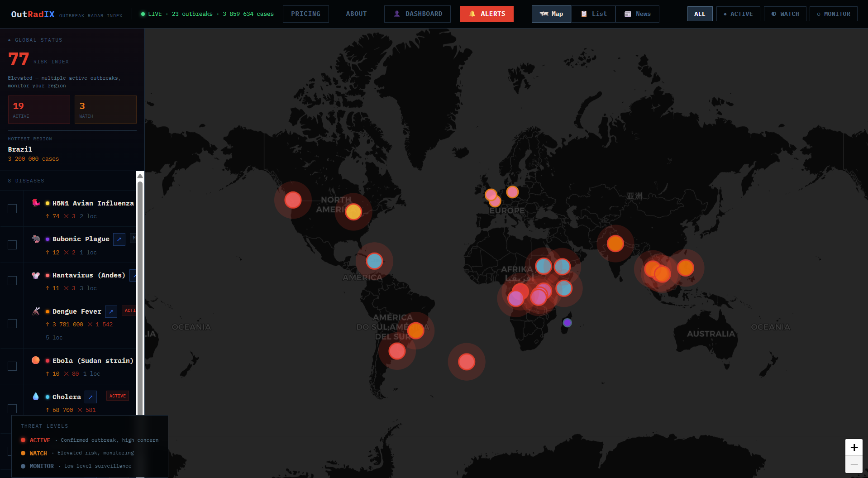Click the 19 ACTIVE status card
This screenshot has width=868, height=478.
click(x=39, y=110)
